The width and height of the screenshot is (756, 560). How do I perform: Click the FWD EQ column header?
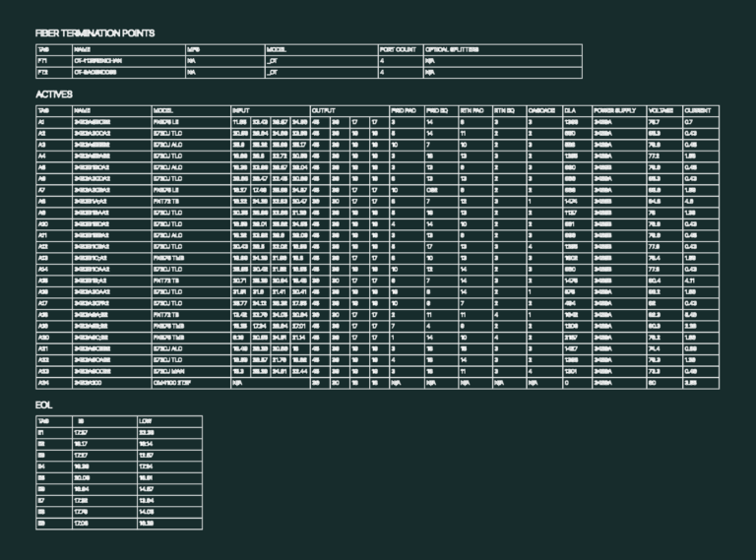pos(436,111)
